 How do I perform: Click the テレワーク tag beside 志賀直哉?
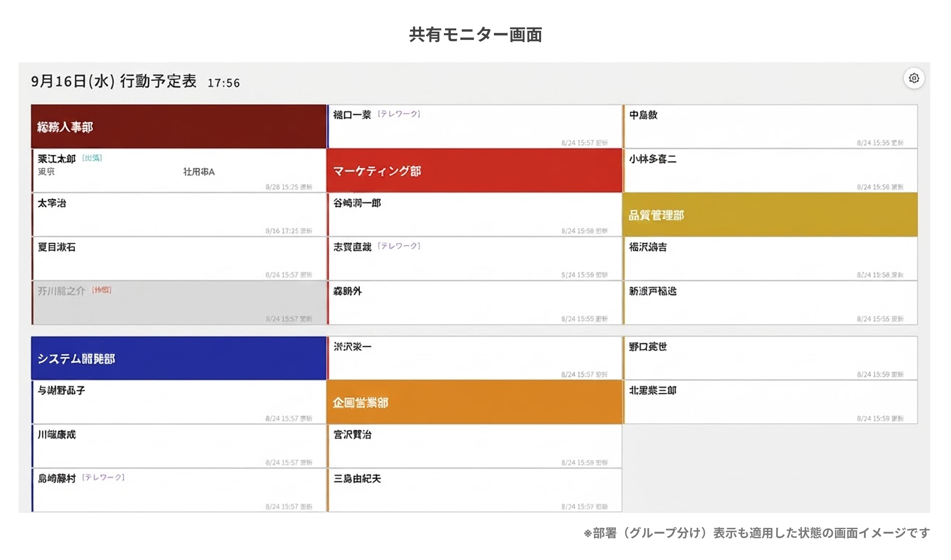point(399,246)
